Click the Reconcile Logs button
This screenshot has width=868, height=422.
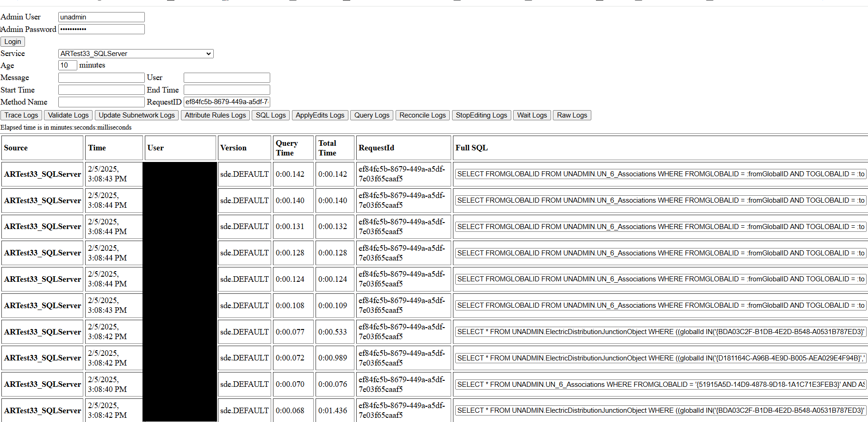click(422, 115)
